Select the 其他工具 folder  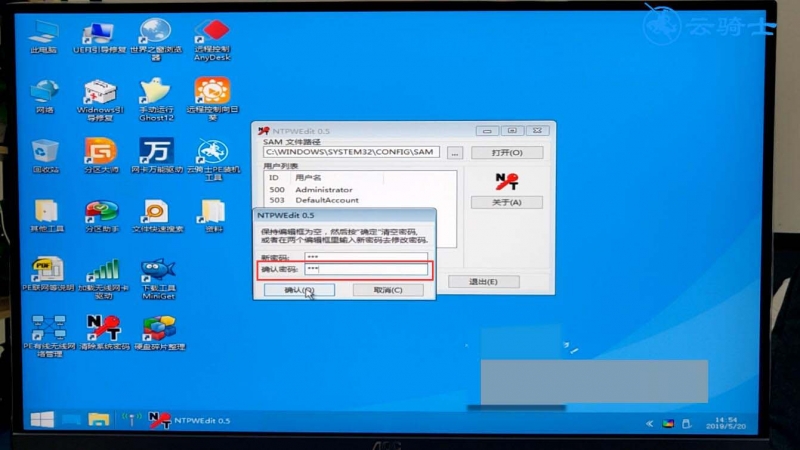[47, 216]
